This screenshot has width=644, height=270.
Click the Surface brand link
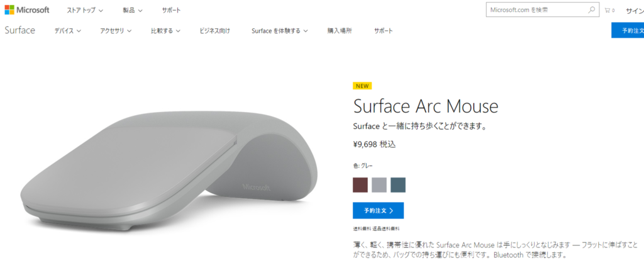coord(19,30)
